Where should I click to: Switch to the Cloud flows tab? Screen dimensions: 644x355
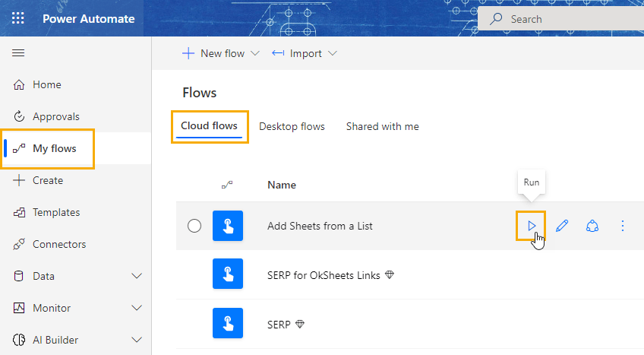pos(209,126)
